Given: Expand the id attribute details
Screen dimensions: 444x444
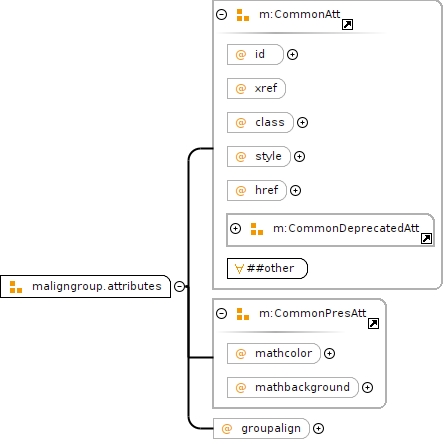Looking at the screenshot, I should 292,54.
